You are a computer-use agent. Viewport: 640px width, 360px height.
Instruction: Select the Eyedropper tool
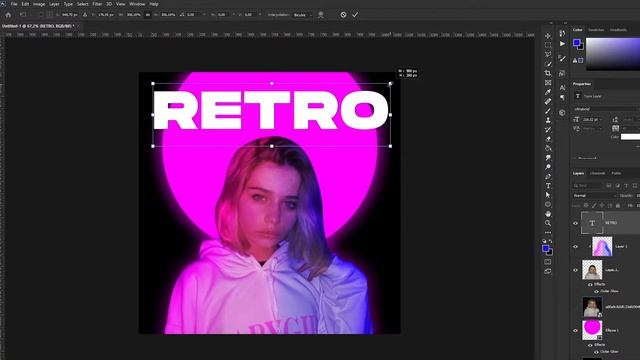pyautogui.click(x=548, y=92)
